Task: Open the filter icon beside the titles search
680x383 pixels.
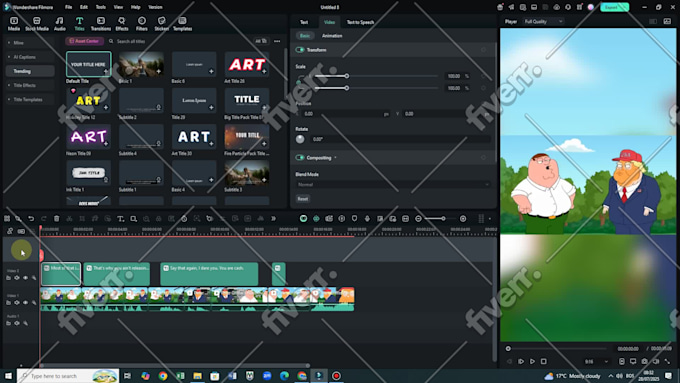Action: [261, 41]
